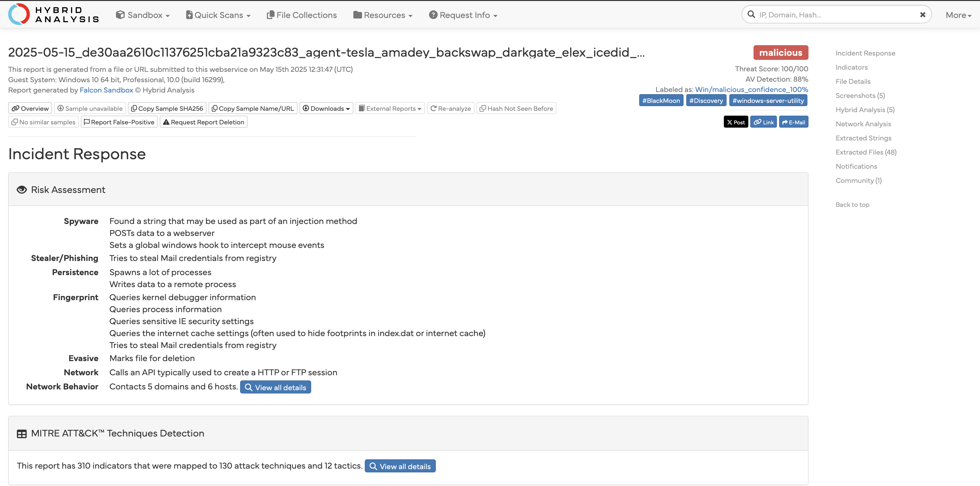Image resolution: width=980 pixels, height=486 pixels.
Task: View all details of MITRE ATT&CK
Action: (x=400, y=466)
